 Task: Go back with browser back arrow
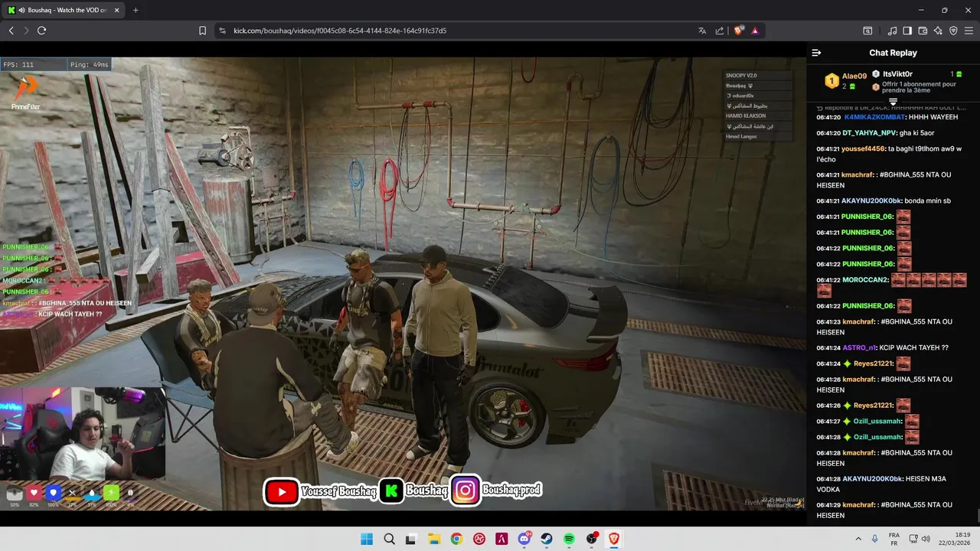tap(11, 31)
